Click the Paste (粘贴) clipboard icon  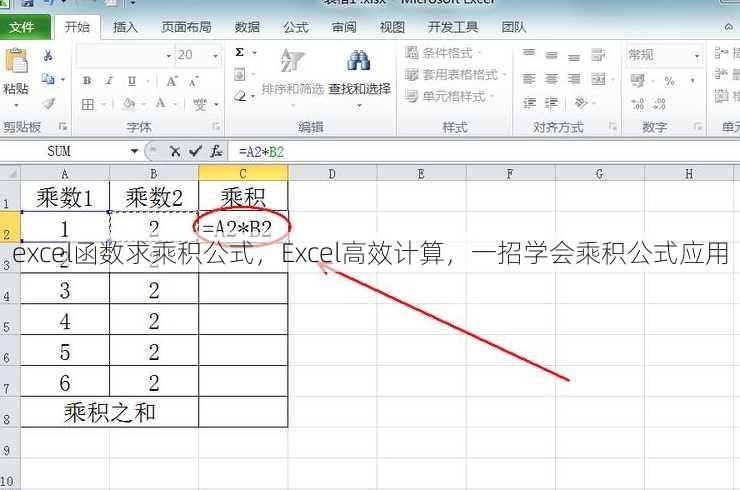tap(17, 60)
